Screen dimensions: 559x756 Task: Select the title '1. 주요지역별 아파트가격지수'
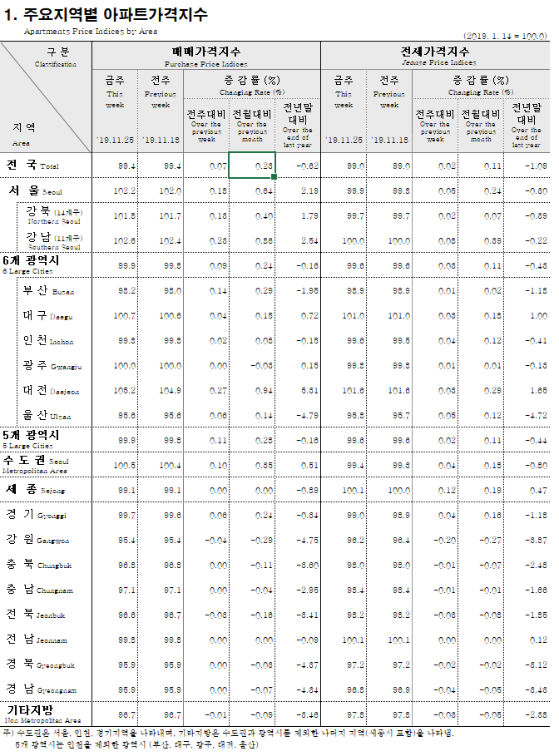coord(106,14)
